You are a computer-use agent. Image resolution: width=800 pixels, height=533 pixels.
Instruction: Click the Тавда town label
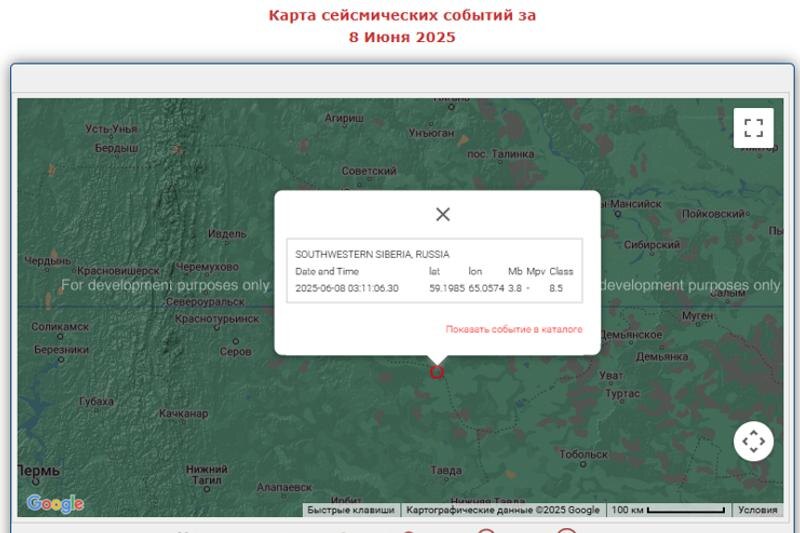coord(446,470)
